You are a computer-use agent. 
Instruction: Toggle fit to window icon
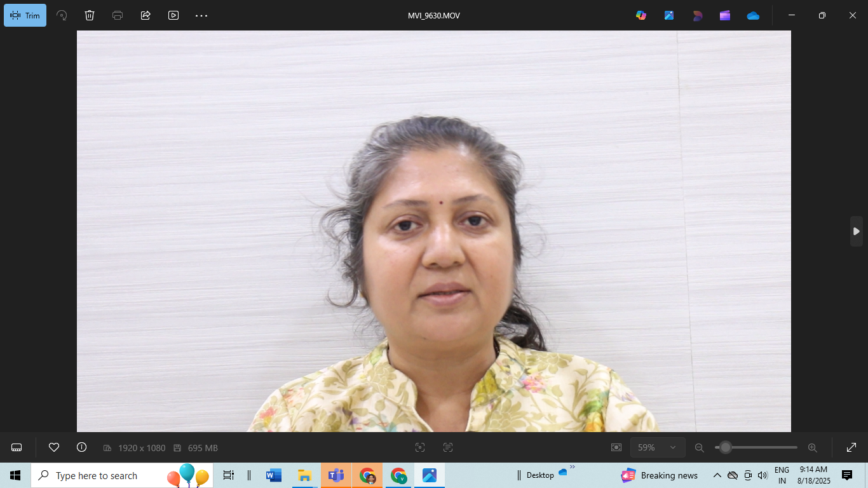[x=616, y=447]
